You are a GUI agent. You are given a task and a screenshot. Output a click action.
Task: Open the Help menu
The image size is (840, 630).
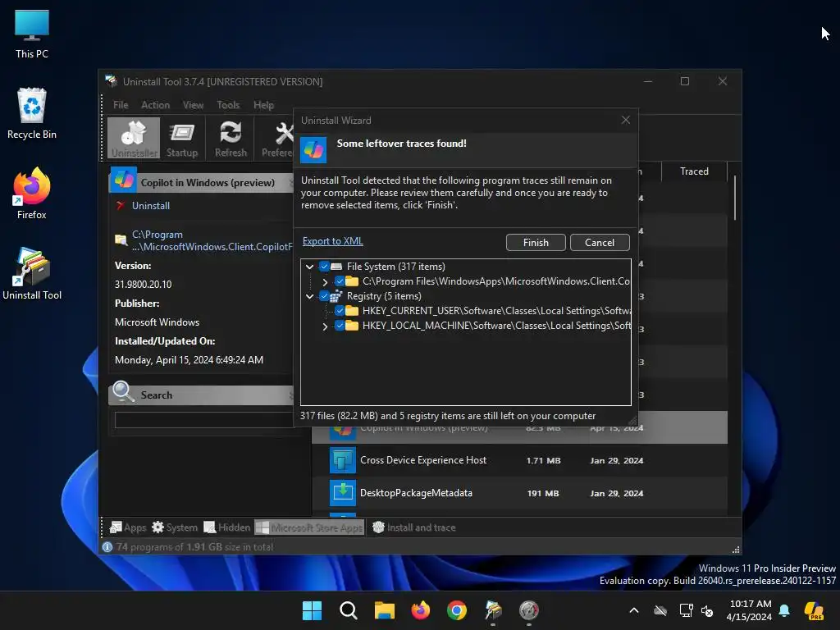coord(263,105)
